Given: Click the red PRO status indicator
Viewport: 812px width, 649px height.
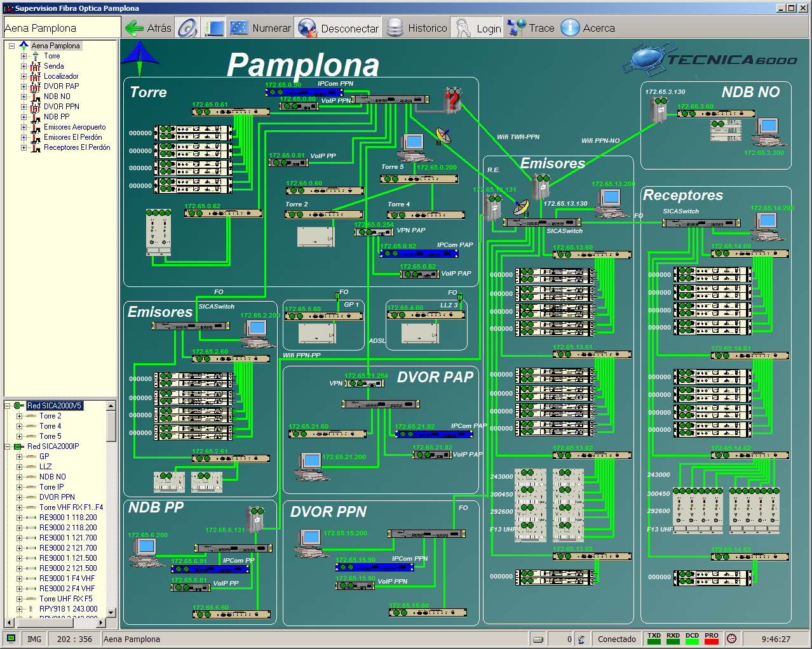Looking at the screenshot, I should (x=712, y=639).
